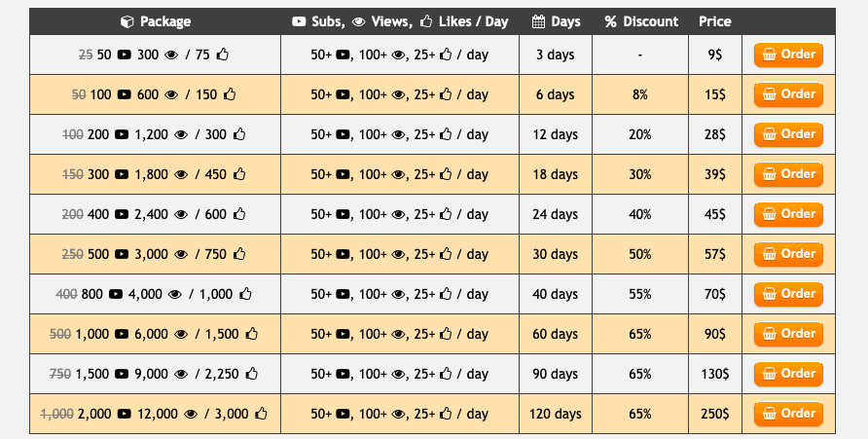The width and height of the screenshot is (868, 439).
Task: Click the thumbs-up icon in the 9$ package row
Action: 223,55
